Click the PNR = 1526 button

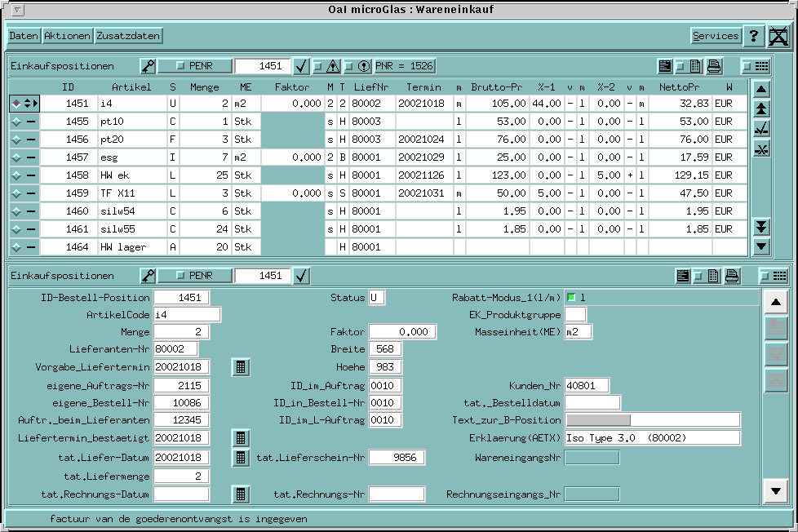[405, 66]
